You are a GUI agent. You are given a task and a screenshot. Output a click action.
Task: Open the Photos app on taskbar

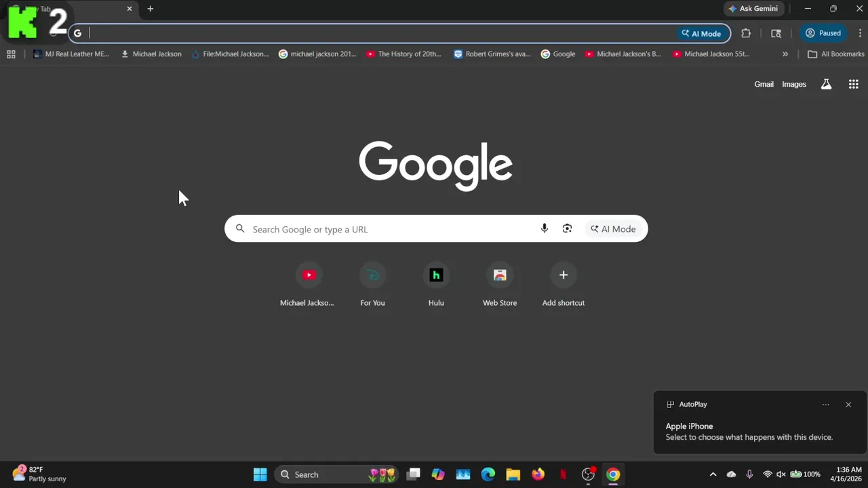pyautogui.click(x=463, y=474)
